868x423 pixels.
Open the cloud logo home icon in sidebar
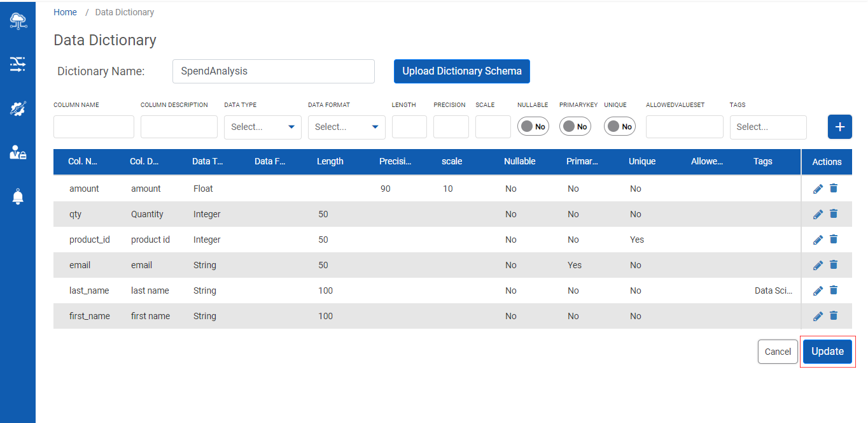click(x=18, y=21)
